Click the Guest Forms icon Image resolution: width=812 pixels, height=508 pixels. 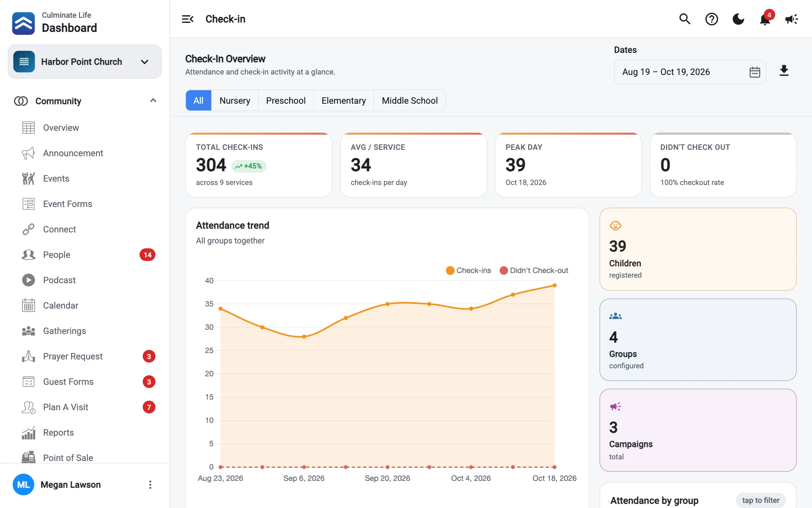click(28, 382)
